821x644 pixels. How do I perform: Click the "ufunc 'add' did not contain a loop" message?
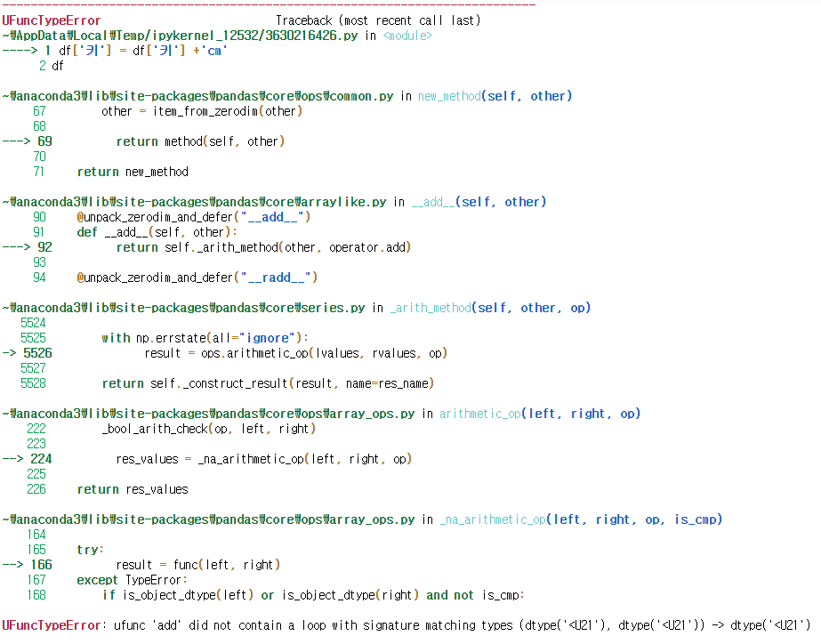point(463,625)
